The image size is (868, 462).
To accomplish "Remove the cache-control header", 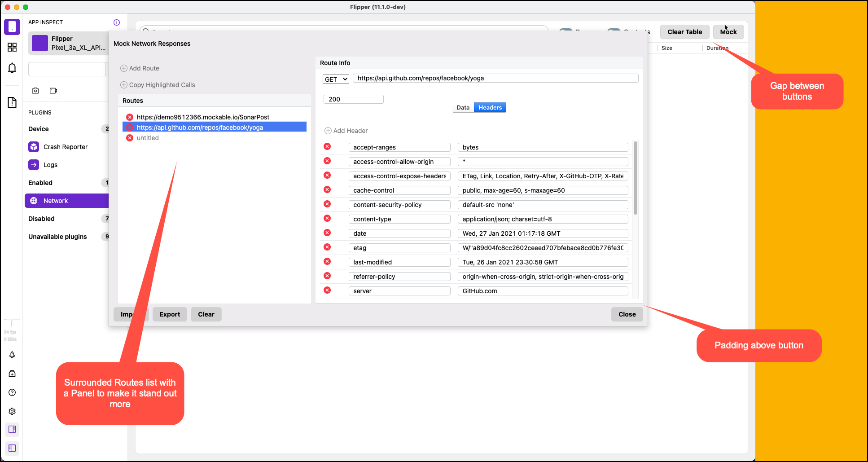I will 327,189.
